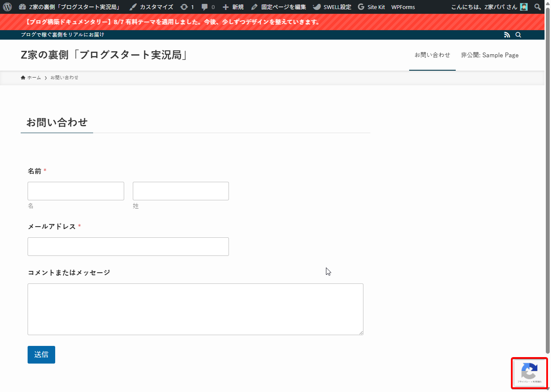The image size is (551, 392).
Task: Click the reCAPTCHA badge
Action: click(529, 373)
